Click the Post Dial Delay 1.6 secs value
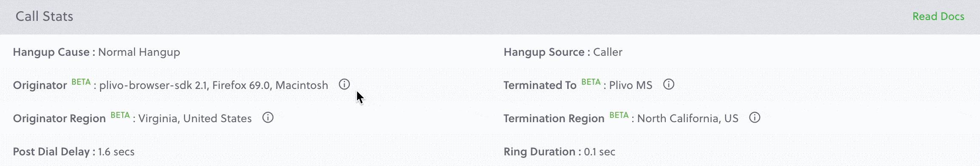Viewport: 980px width, 166px height. pyautogui.click(x=116, y=152)
